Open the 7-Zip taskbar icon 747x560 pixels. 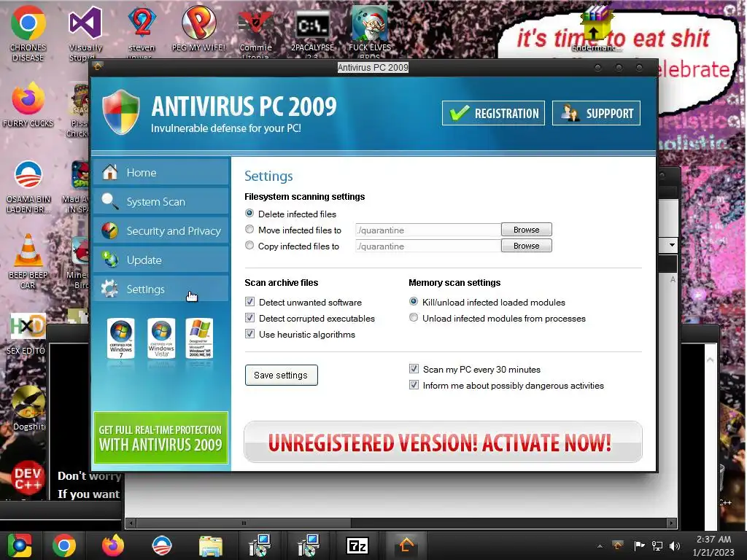357,545
